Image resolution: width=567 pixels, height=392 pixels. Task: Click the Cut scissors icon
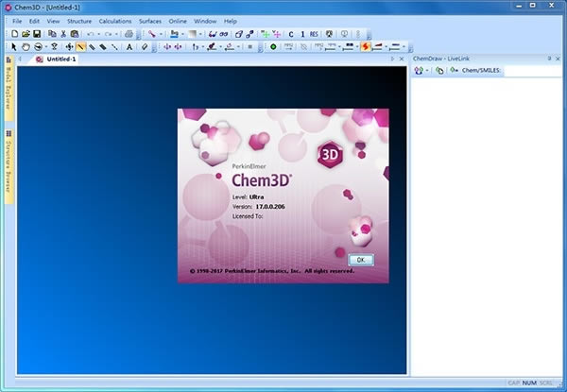pyautogui.click(x=61, y=33)
